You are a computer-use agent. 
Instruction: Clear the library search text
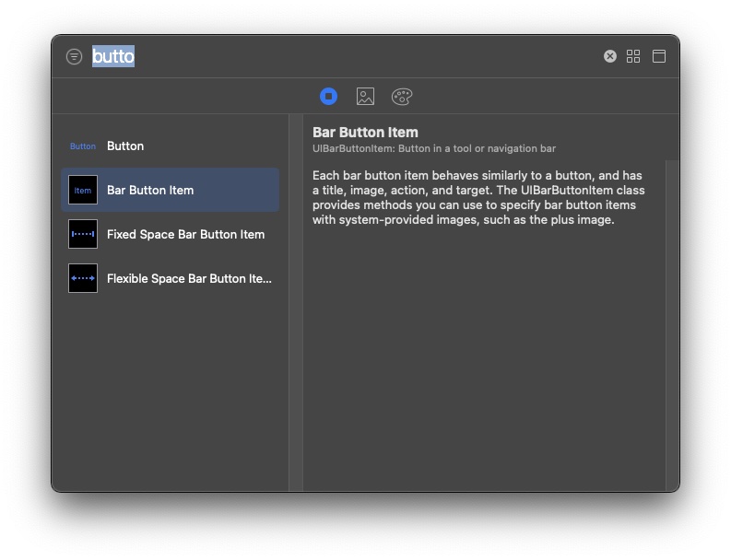[610, 56]
